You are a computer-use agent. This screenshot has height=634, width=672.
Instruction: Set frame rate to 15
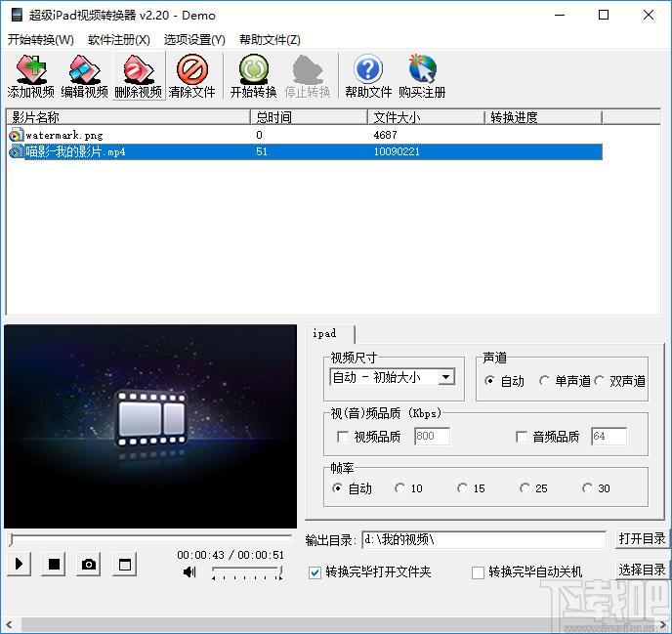pos(462,488)
